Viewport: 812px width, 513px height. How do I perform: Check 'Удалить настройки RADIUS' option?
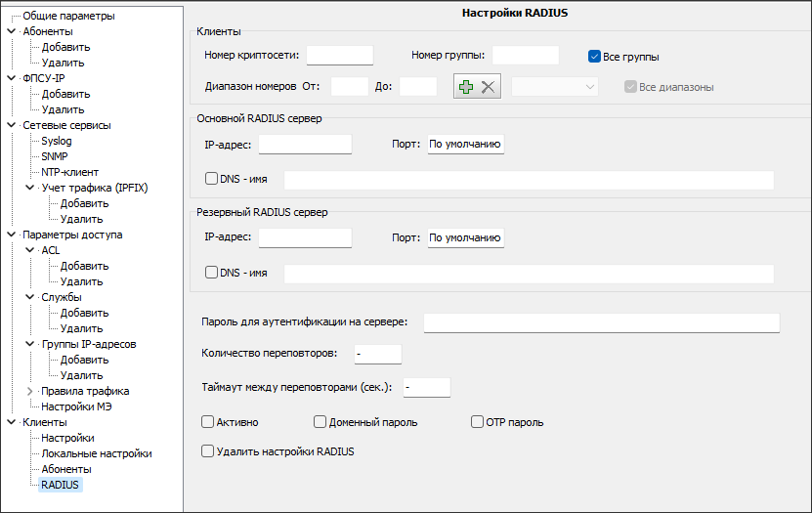click(207, 451)
